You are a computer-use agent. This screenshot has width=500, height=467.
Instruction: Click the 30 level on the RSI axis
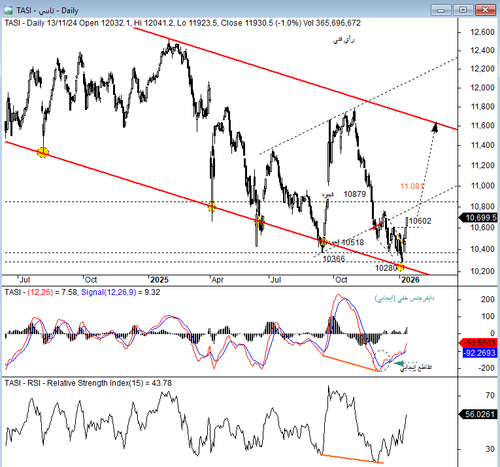pyautogui.click(x=490, y=449)
